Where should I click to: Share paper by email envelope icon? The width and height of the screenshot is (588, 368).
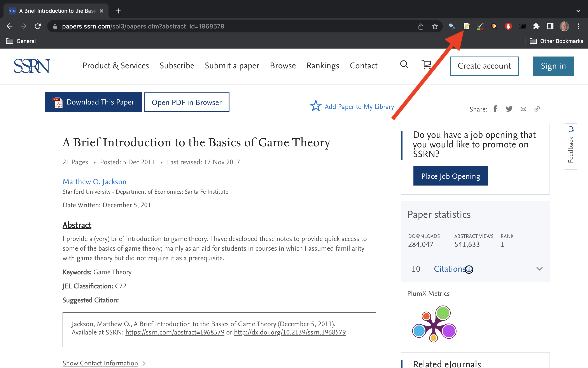(523, 109)
